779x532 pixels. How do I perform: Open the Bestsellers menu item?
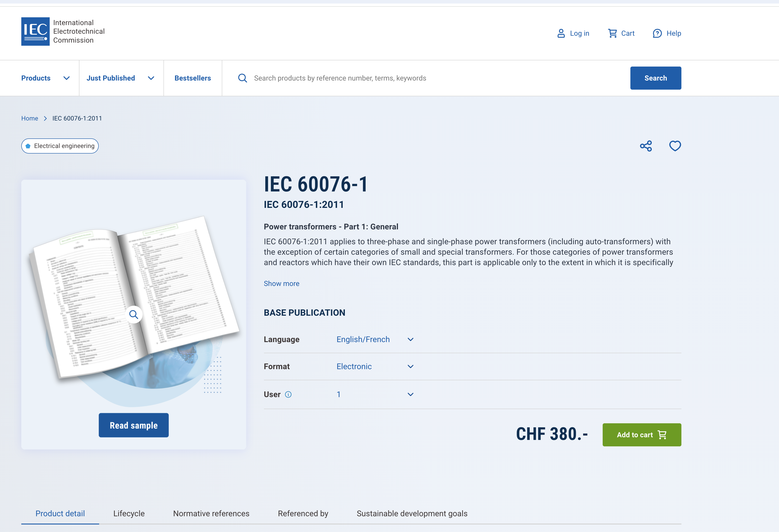pos(193,78)
